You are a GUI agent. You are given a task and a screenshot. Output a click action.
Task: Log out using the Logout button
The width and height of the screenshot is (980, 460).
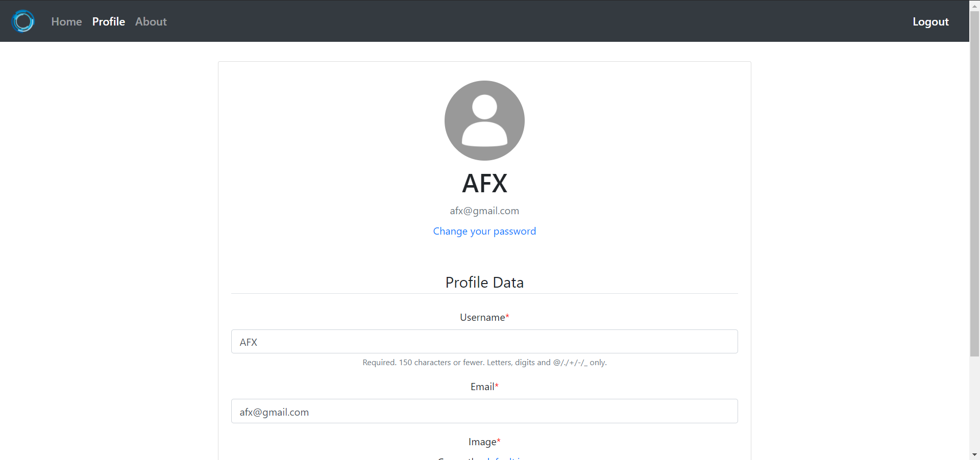tap(930, 21)
